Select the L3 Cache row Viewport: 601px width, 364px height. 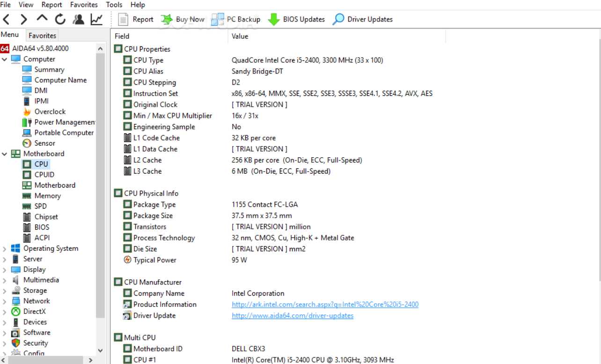(227, 171)
